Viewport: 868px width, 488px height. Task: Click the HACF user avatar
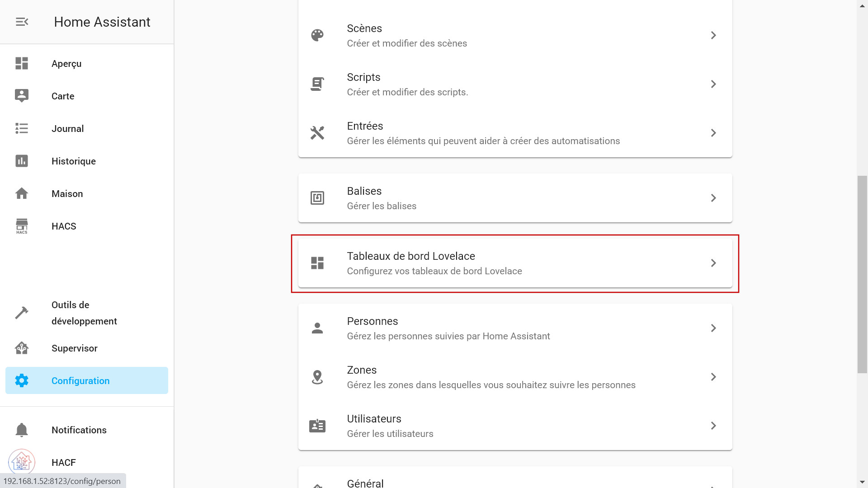22,462
